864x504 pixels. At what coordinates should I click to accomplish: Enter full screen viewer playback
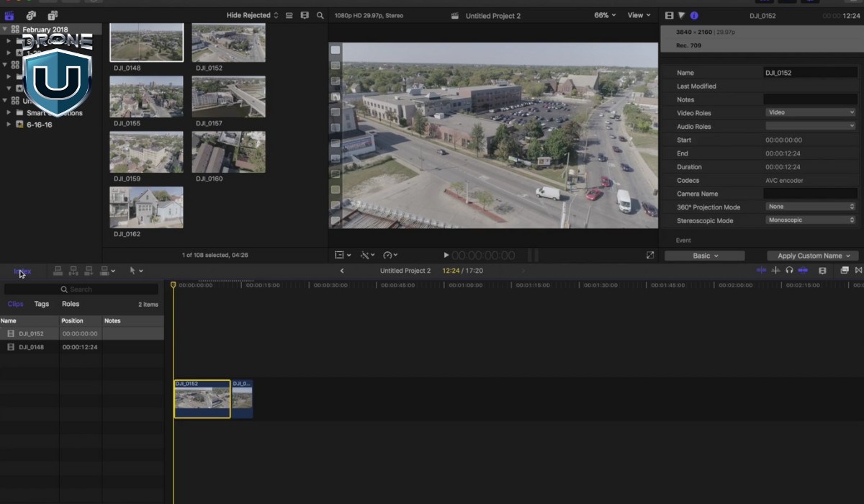[x=650, y=255]
